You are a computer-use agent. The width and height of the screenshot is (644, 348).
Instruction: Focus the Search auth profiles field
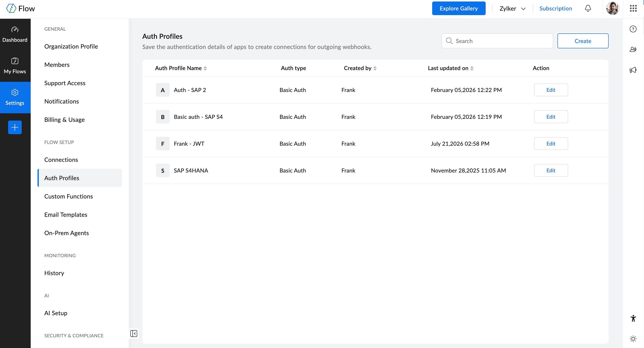[497, 41]
